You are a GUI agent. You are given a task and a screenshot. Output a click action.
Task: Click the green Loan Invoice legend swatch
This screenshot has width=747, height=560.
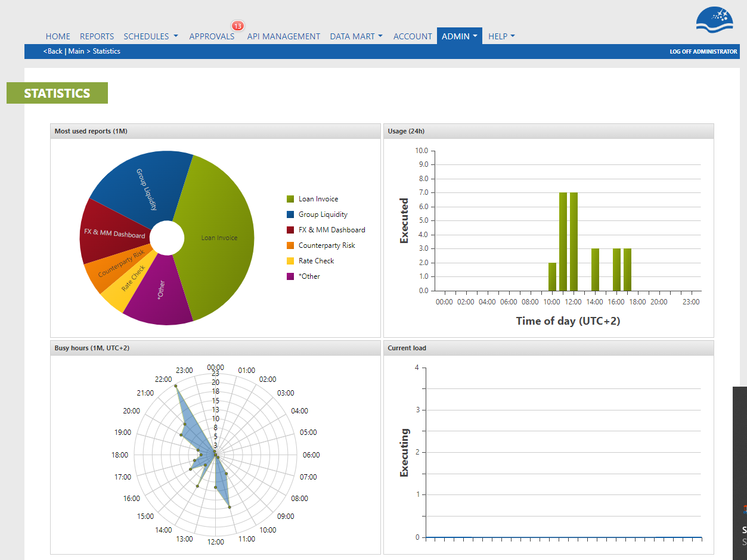[290, 199]
